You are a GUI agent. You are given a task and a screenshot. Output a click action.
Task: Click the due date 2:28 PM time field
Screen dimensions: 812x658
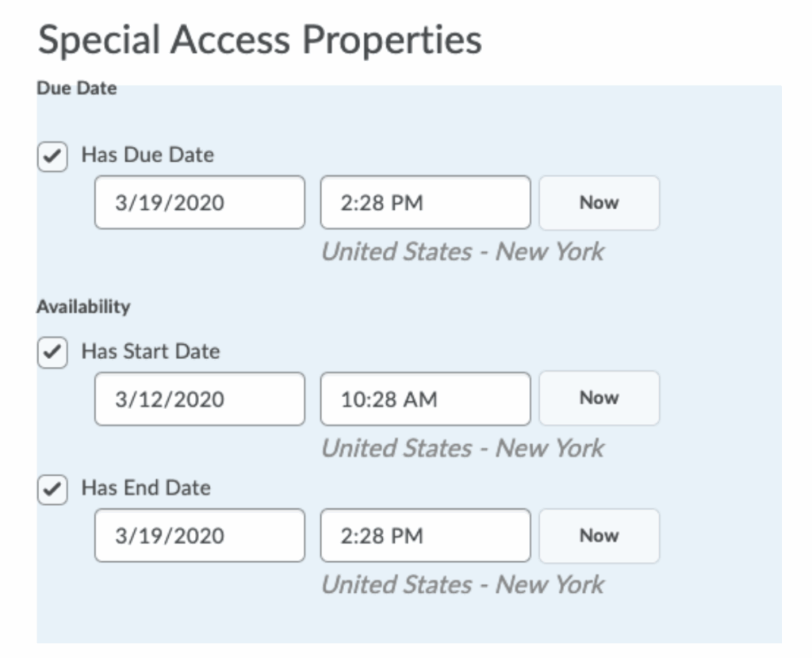tap(425, 203)
